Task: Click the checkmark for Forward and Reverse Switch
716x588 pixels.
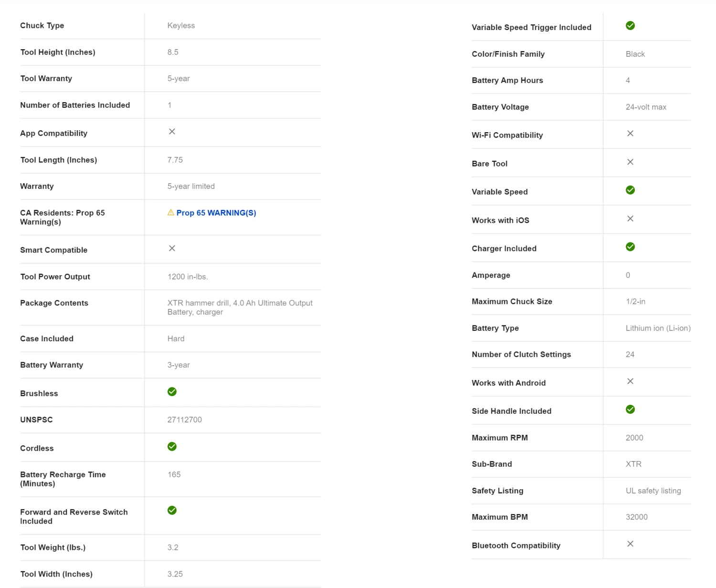Action: click(x=172, y=511)
